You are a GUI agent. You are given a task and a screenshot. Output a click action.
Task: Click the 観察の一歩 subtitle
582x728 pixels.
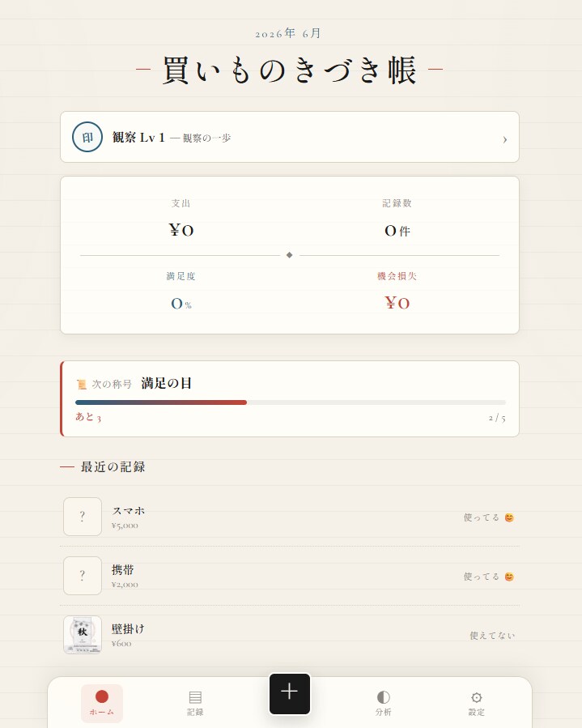206,138
